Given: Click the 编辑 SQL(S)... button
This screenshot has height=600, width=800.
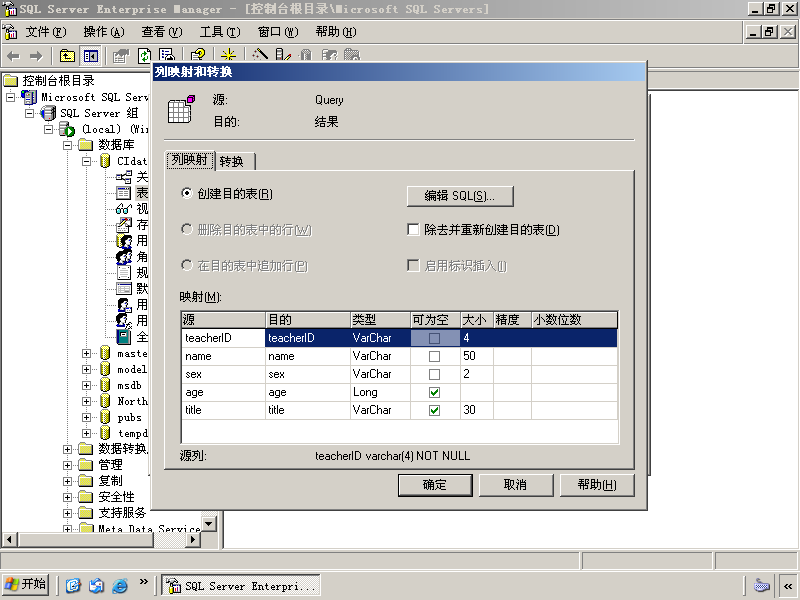Looking at the screenshot, I should (460, 196).
